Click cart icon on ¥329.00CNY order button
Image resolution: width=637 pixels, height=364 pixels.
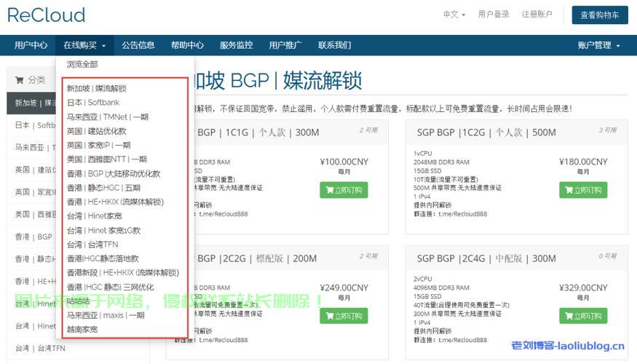click(569, 316)
